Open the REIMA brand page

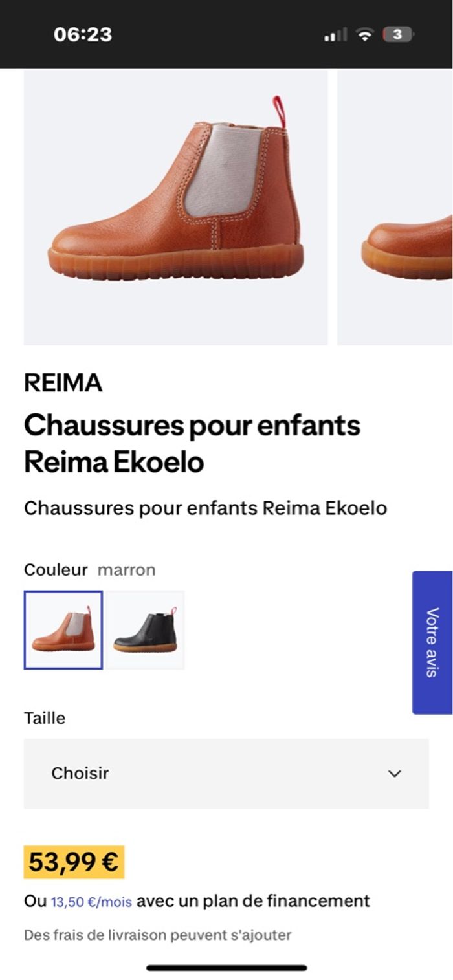63,384
